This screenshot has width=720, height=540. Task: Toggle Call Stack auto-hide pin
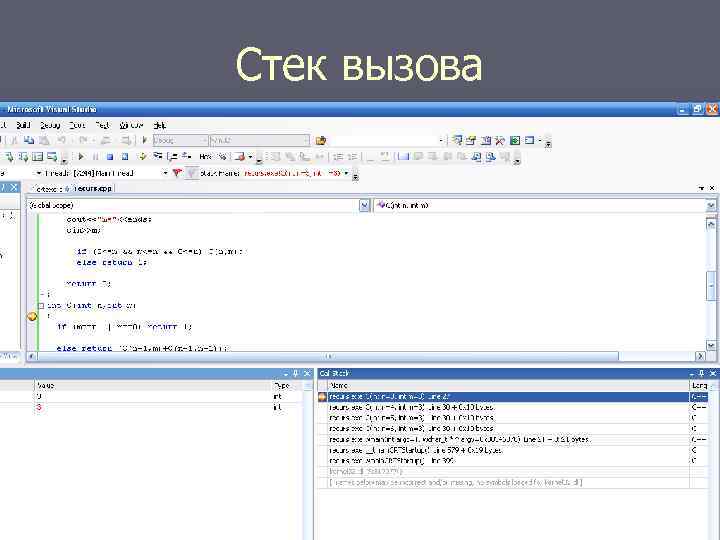pos(701,373)
